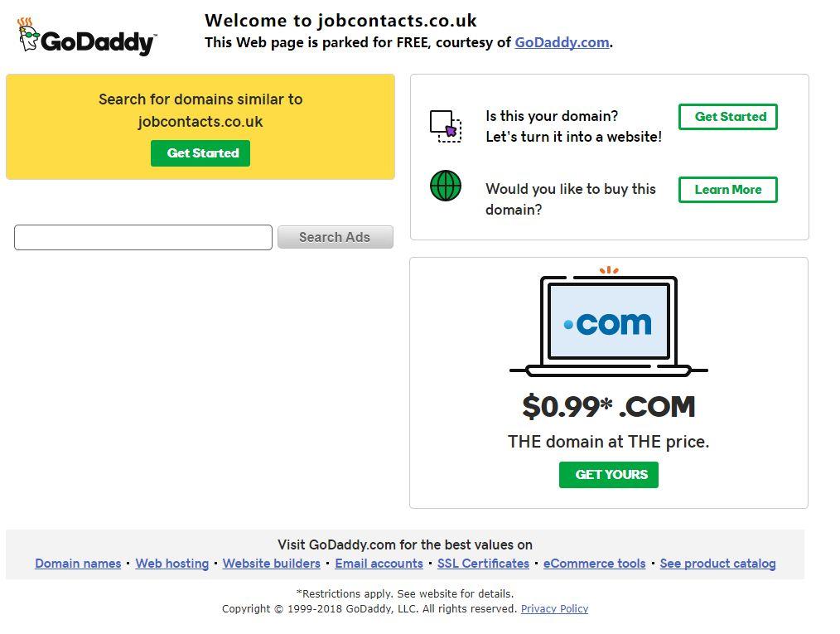Click the .com laptop illustration
This screenshot has height=634, width=840.
point(609,323)
